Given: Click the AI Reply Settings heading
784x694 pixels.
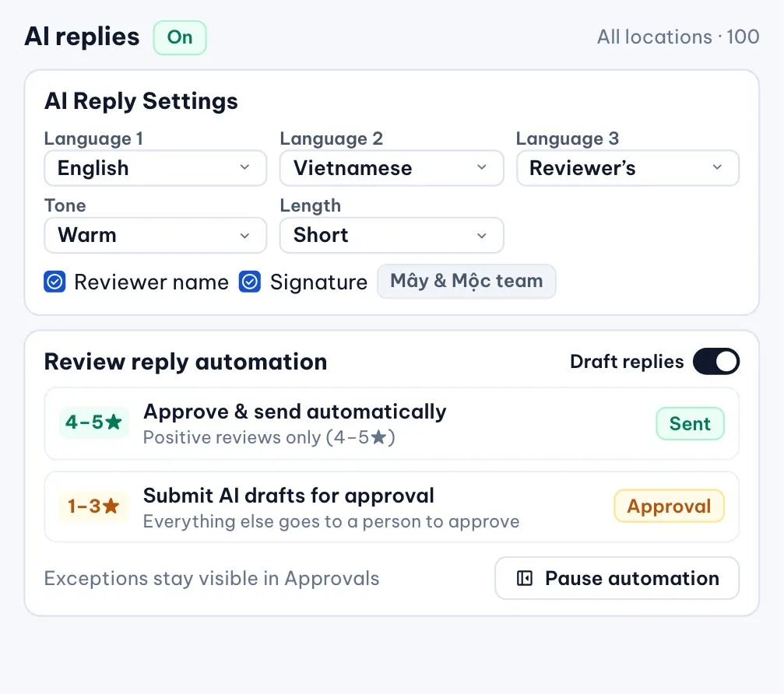Looking at the screenshot, I should [141, 101].
